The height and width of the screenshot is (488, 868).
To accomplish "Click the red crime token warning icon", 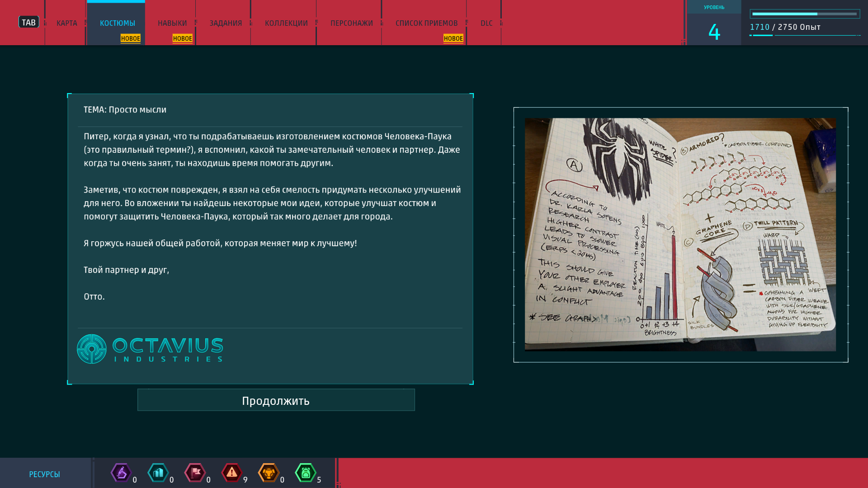I will tap(232, 473).
